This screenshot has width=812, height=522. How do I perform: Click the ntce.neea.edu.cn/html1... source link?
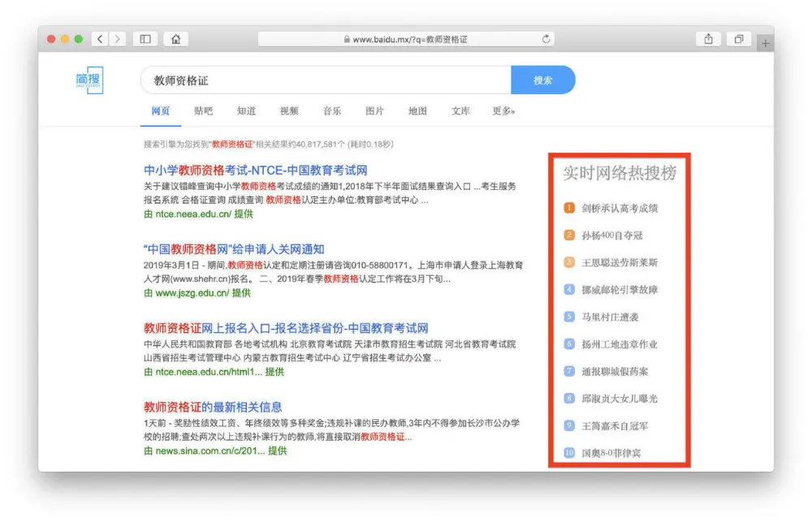click(214, 371)
